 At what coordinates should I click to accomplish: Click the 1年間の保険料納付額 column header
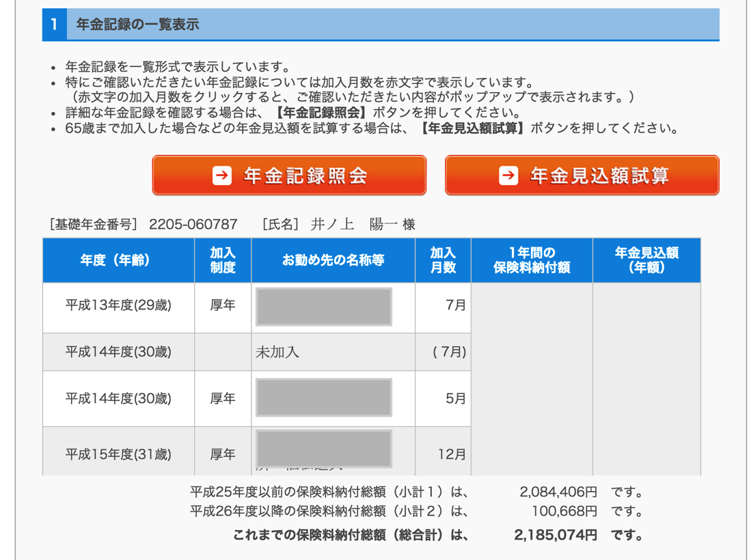click(x=532, y=260)
